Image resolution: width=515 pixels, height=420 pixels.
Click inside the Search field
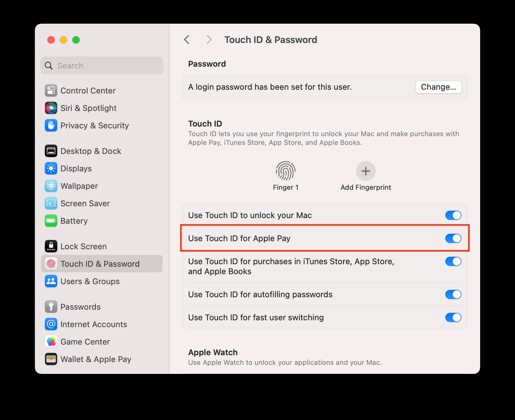[102, 65]
